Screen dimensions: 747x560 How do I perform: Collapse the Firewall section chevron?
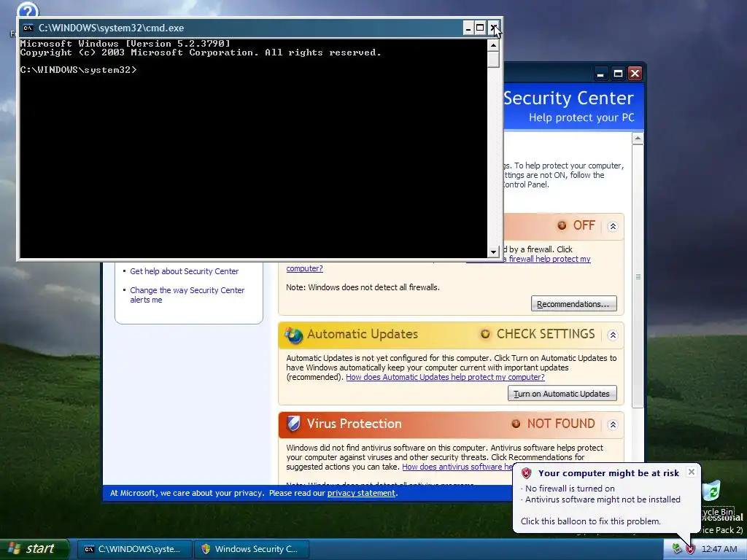point(613,226)
